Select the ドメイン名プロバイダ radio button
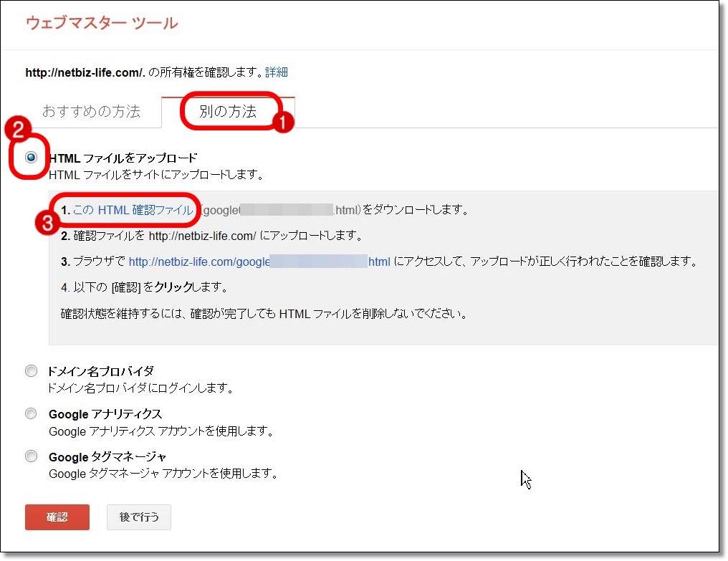This screenshot has height=561, width=728. click(31, 370)
